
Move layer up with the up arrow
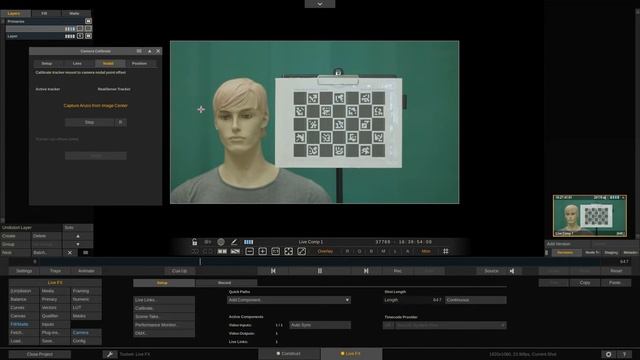tap(78, 236)
